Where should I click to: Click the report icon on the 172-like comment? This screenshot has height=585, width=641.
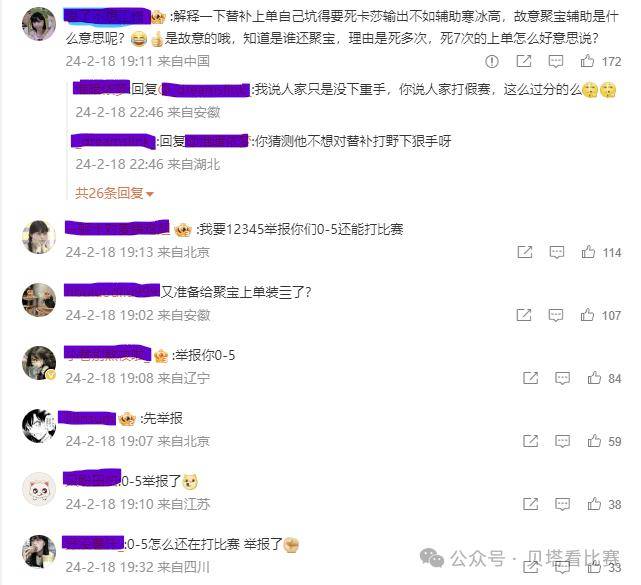pyautogui.click(x=491, y=62)
